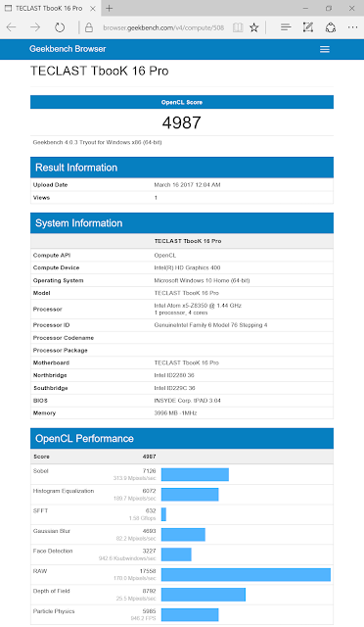Screen dimensions: 364x627
Task: Close the TECLAST TbooK 16 Pro tab
Action: [93, 9]
